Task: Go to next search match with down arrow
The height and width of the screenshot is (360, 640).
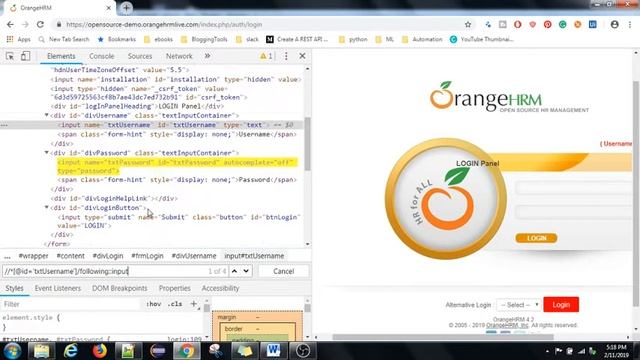Action: click(x=246, y=271)
